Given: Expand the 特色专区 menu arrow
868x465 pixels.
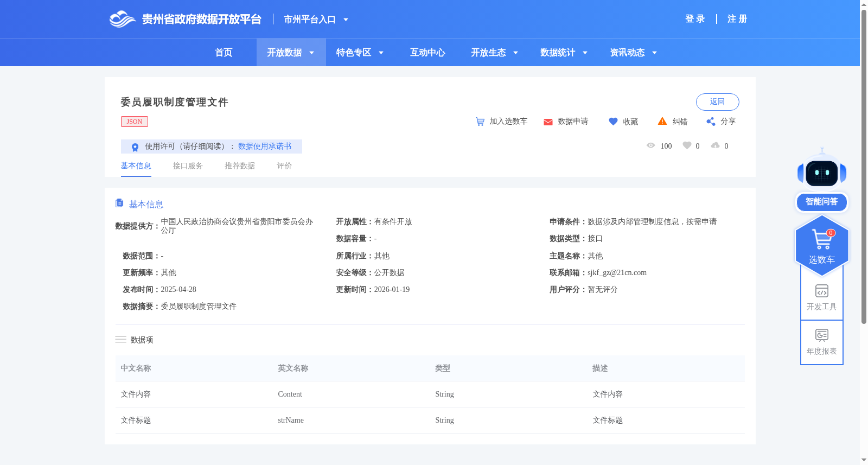Looking at the screenshot, I should [381, 53].
